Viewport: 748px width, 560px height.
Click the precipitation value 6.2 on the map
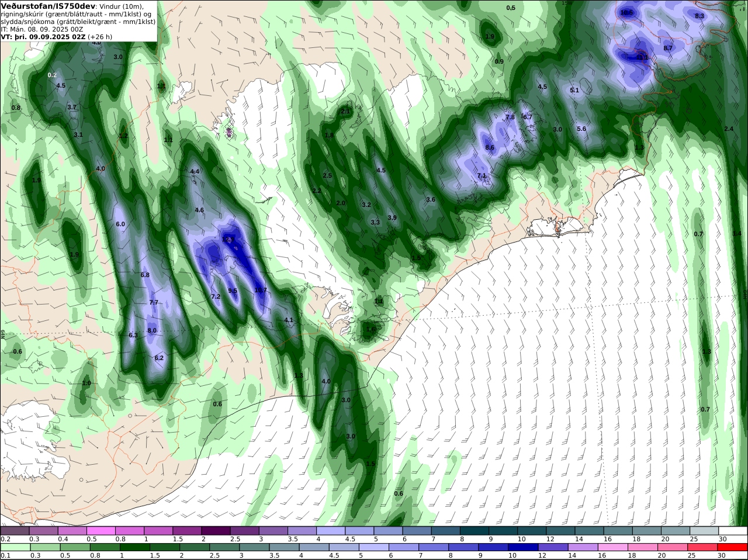tap(159, 358)
